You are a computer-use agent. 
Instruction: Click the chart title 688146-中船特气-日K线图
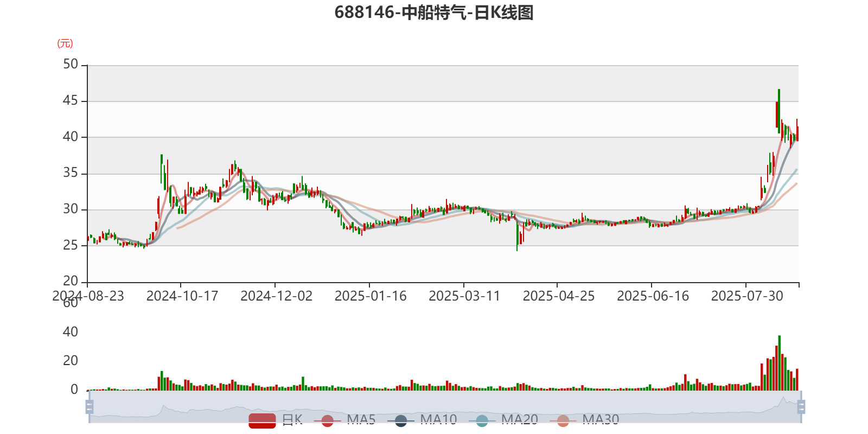[x=434, y=12]
